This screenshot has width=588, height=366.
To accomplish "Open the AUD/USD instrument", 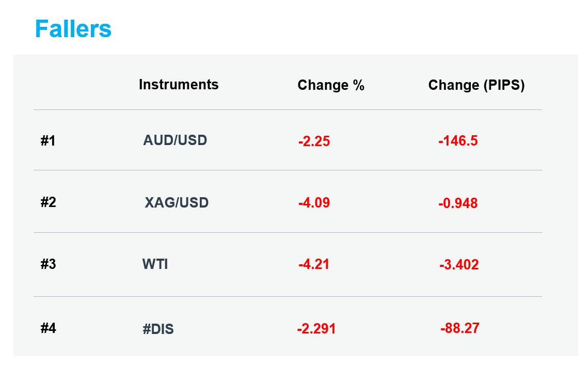I will click(175, 140).
